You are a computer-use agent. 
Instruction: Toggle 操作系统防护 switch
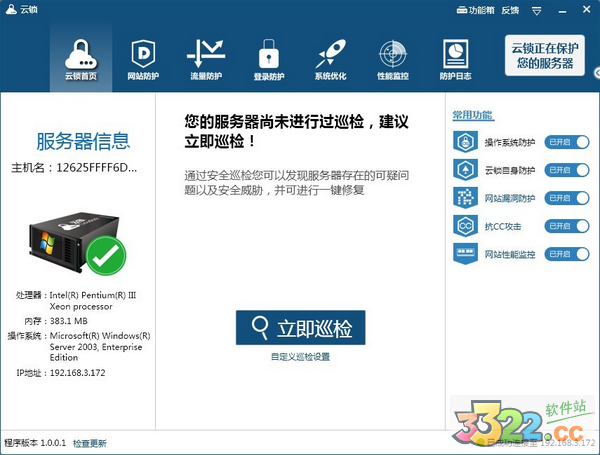(x=567, y=142)
